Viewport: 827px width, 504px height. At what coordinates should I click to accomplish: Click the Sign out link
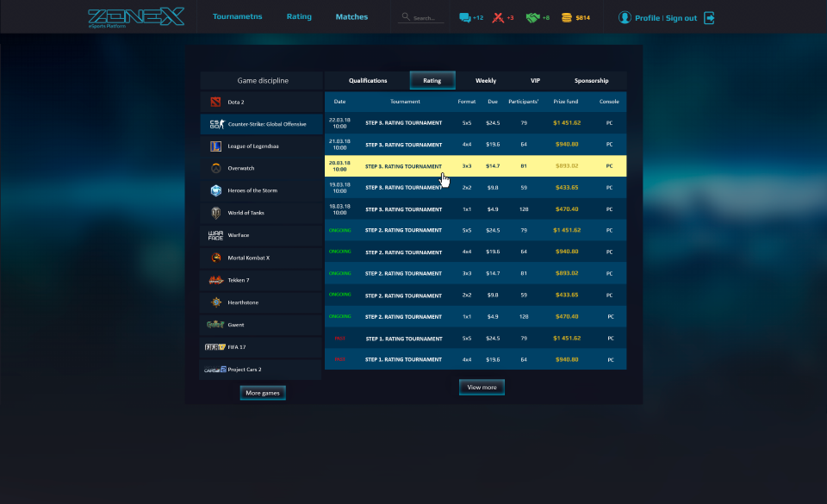681,18
